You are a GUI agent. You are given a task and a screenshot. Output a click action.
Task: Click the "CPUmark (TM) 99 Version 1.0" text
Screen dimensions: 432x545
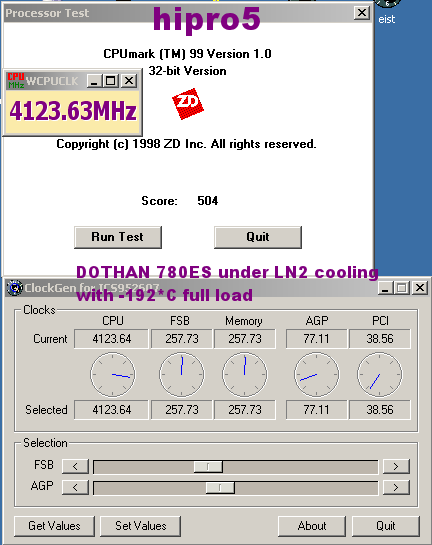pos(187,54)
